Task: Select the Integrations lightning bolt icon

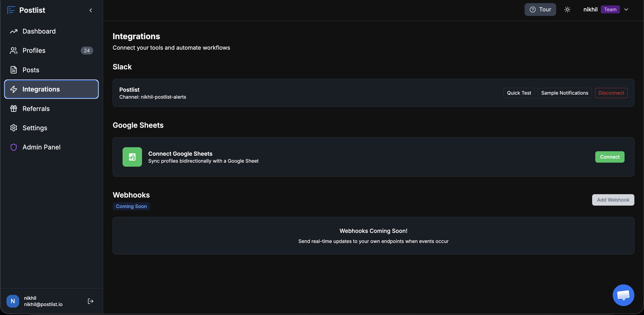Action: click(x=14, y=89)
